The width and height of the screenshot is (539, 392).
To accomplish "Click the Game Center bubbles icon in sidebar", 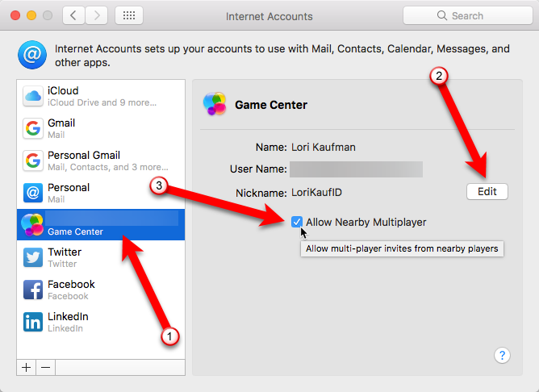I will 32,225.
